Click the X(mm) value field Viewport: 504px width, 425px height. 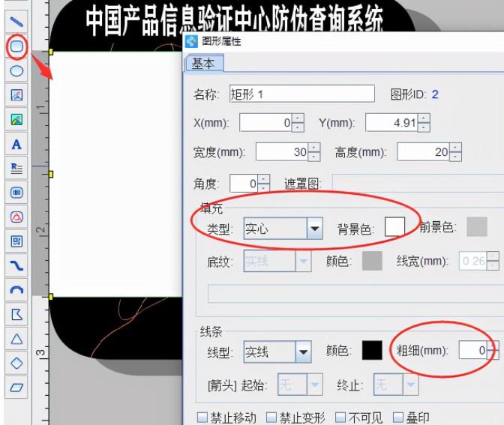265,122
